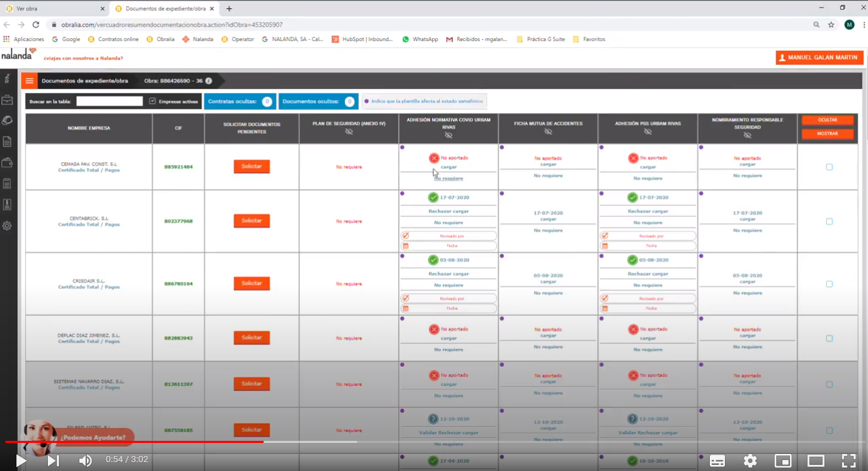The image size is (868, 471).
Task: Check the CEMASA PAV. CONST. row checkbox
Action: [829, 167]
